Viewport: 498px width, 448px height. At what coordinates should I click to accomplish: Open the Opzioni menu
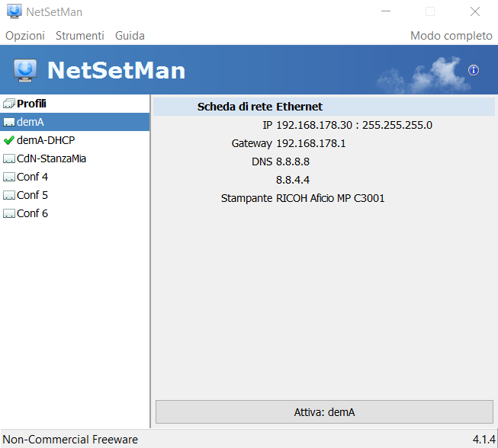[x=25, y=36]
